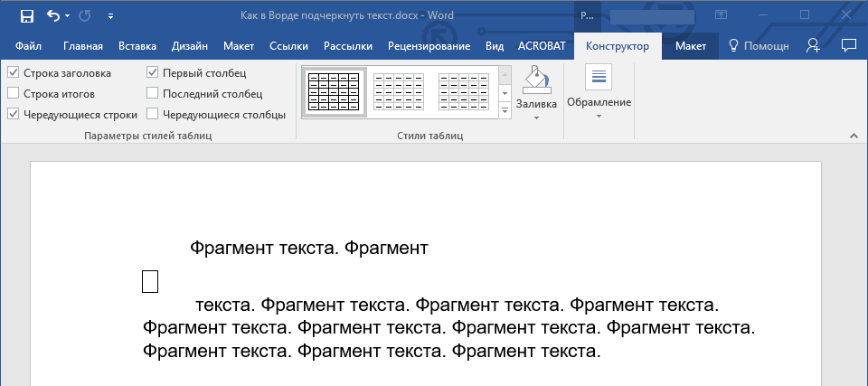
Task: Select the first grid table style thumbnail
Action: click(334, 92)
